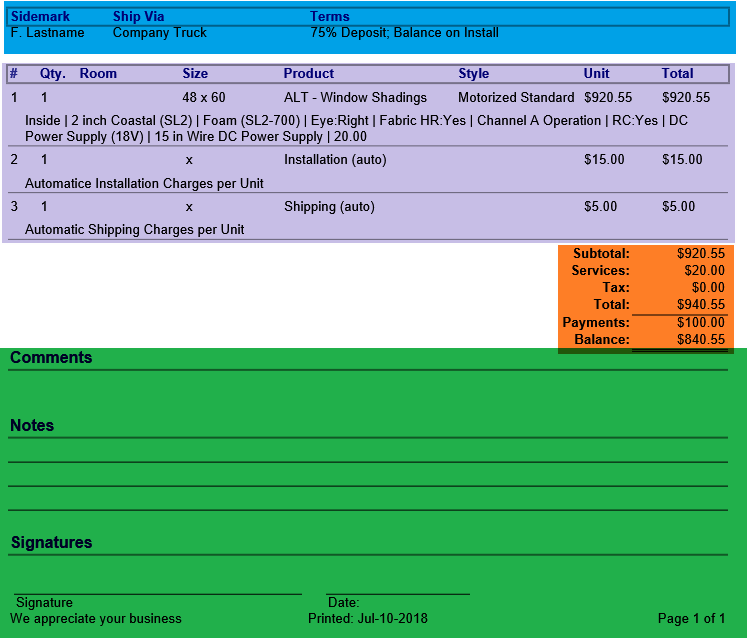
Task: Select the Payments $100.00 amount
Action: click(x=701, y=322)
